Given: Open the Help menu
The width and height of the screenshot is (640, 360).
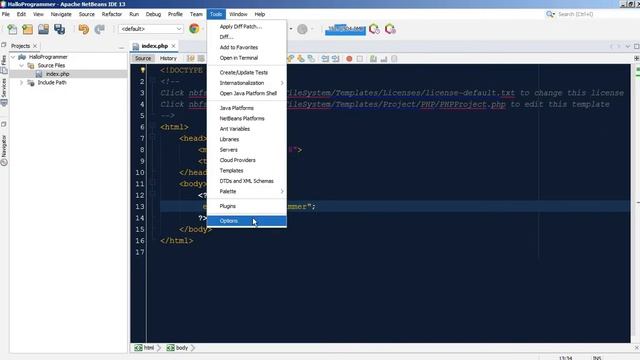Looking at the screenshot, I should click(260, 14).
